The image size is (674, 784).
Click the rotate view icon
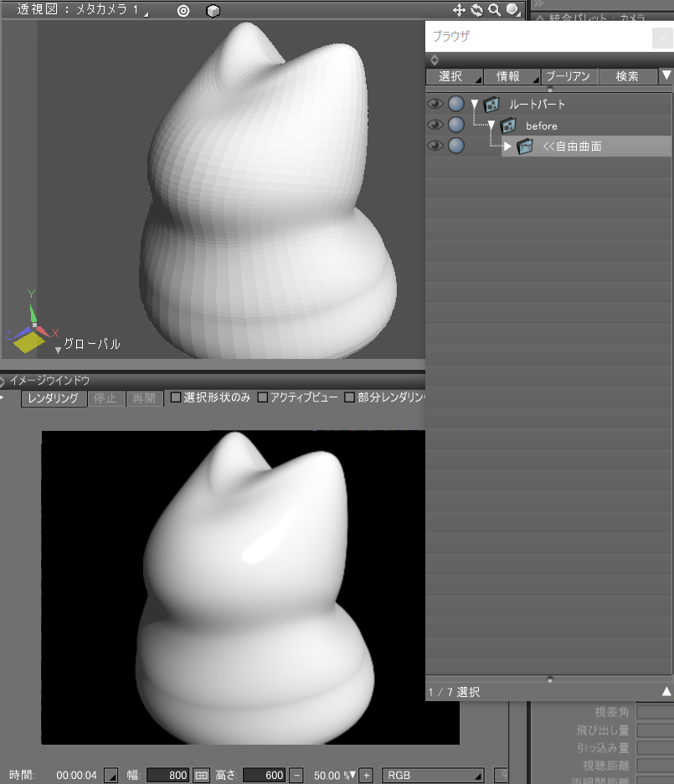(x=476, y=10)
